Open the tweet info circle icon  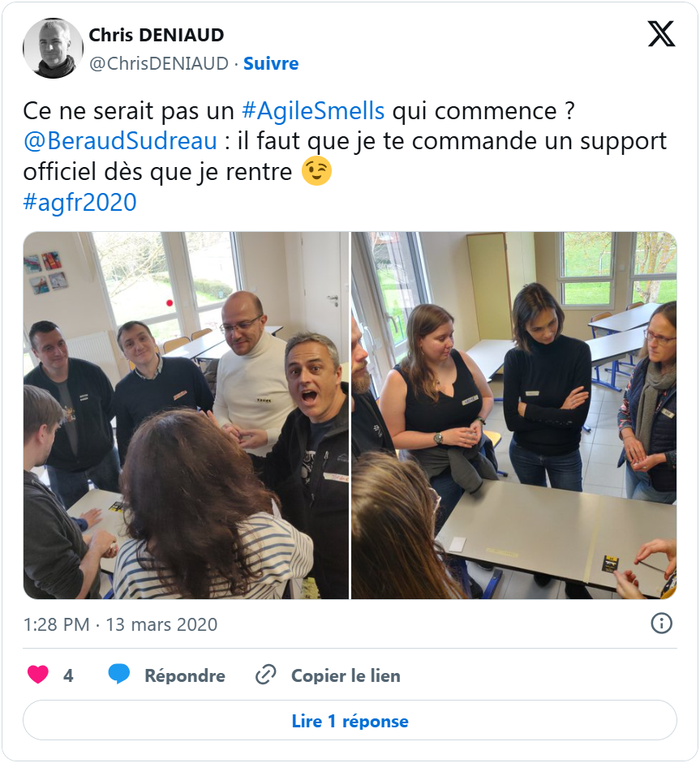(662, 624)
